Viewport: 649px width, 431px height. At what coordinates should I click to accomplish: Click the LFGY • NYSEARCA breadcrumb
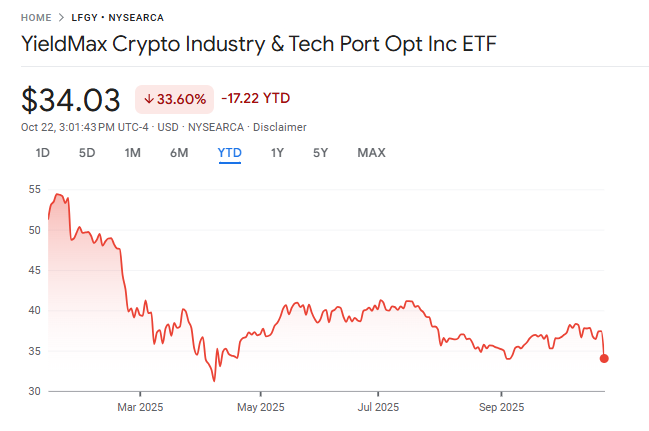tap(118, 17)
